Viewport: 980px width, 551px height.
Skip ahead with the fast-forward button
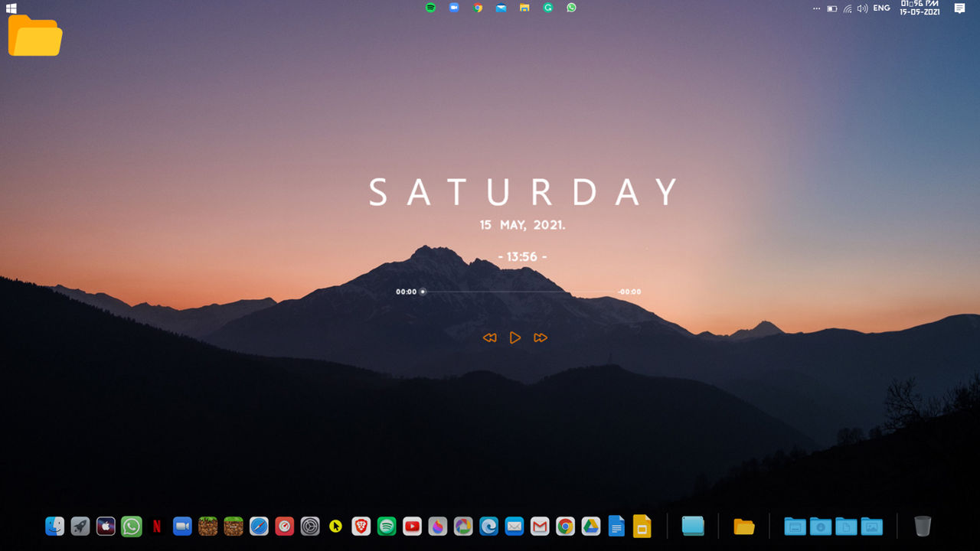pyautogui.click(x=541, y=337)
